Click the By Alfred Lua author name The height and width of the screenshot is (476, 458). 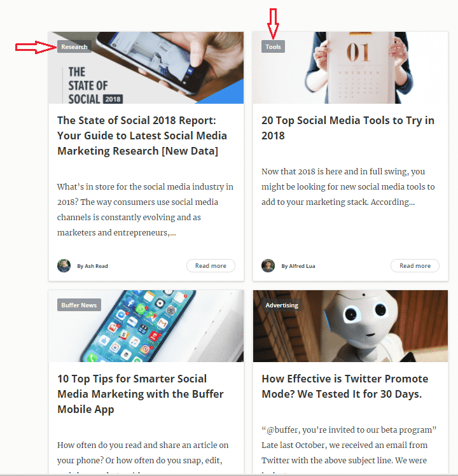coord(298,266)
